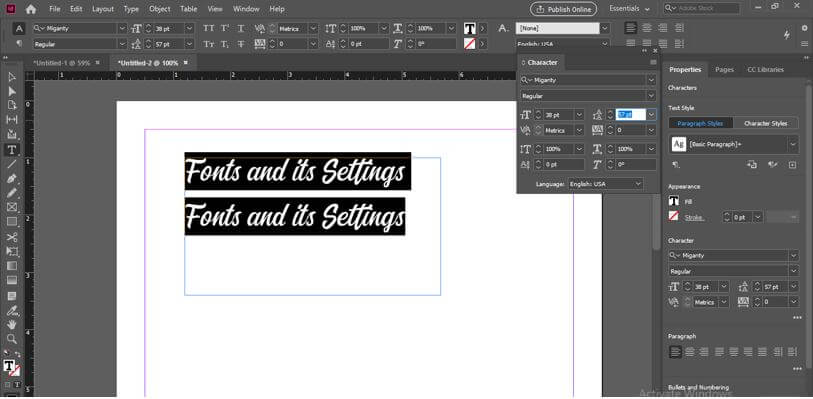813x399 pixels.
Task: Show more Character options ellipsis
Action: coord(797,318)
